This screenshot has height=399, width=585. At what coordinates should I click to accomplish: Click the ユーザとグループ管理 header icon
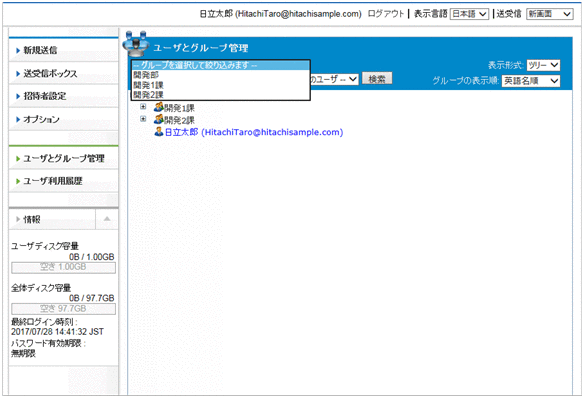(136, 44)
